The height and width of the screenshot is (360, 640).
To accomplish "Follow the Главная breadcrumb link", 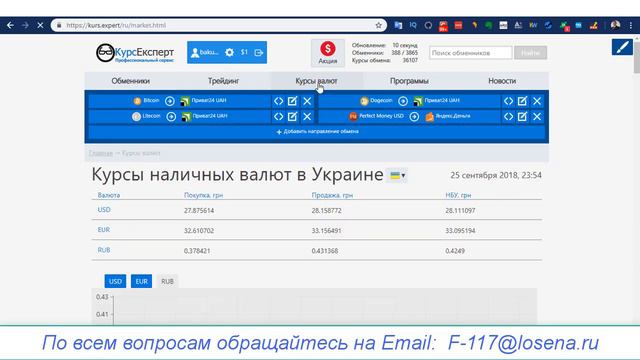I will coord(100,153).
